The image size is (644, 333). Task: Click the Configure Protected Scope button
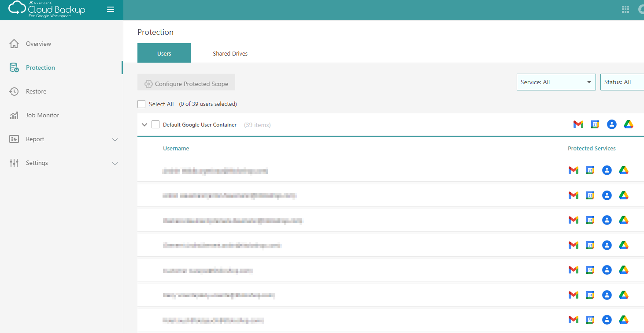pos(186,84)
